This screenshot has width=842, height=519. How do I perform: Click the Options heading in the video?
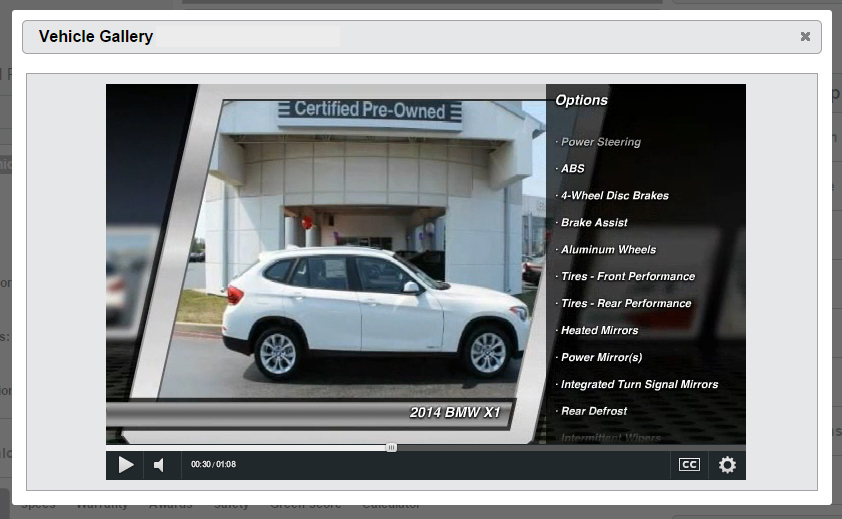(x=582, y=100)
